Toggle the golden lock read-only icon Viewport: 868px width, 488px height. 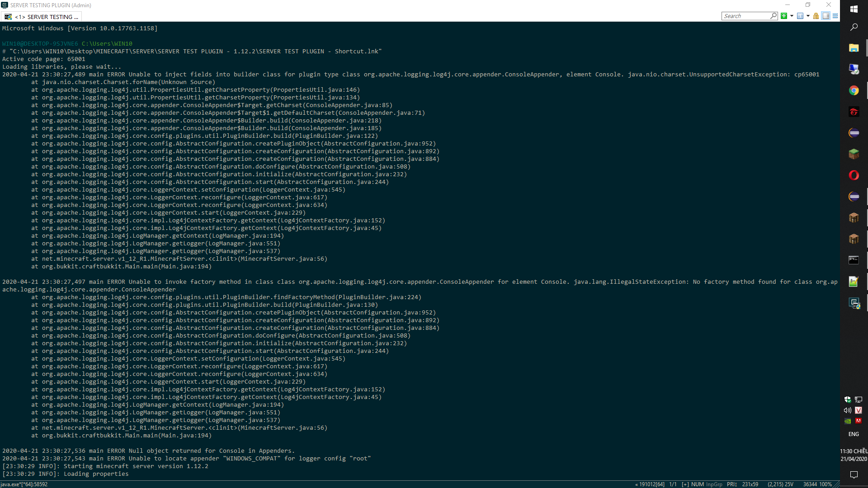point(816,16)
